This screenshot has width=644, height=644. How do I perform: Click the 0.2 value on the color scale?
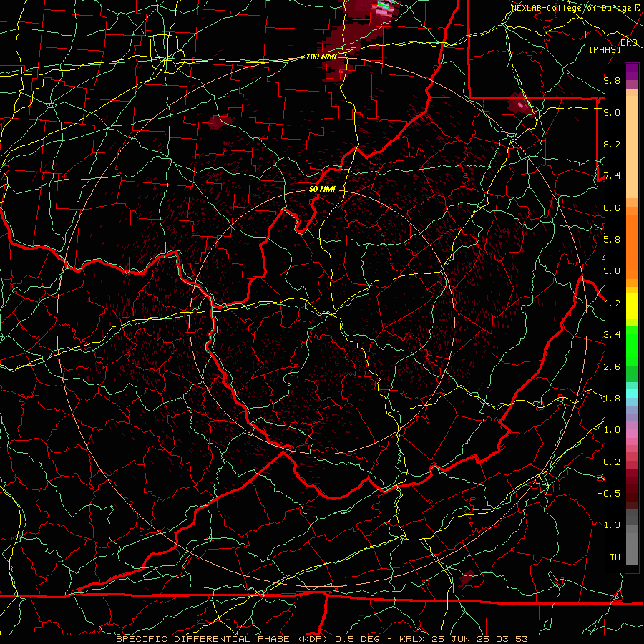coord(612,462)
